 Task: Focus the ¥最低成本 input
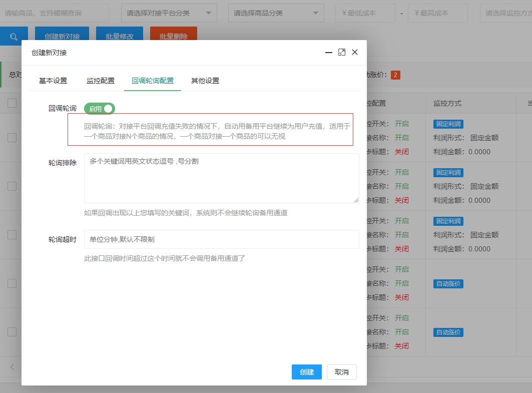365,13
